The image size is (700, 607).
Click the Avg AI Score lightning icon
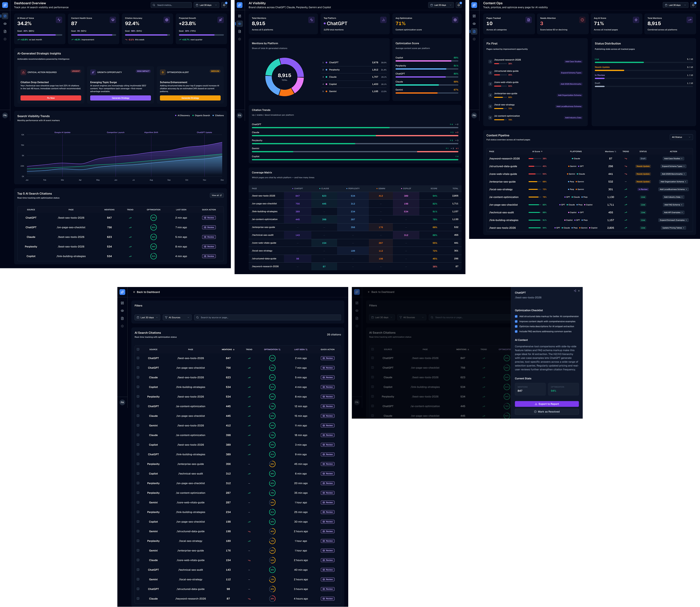636,20
